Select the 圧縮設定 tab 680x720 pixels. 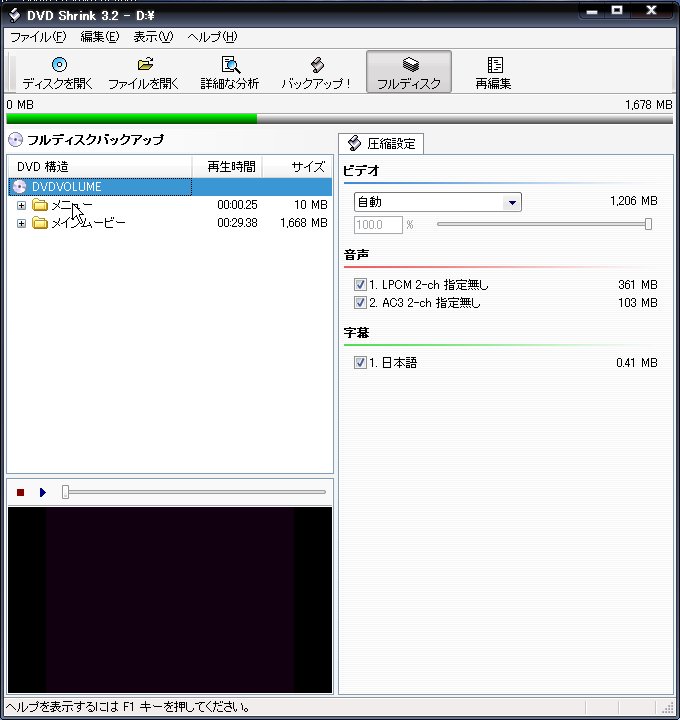pos(381,144)
